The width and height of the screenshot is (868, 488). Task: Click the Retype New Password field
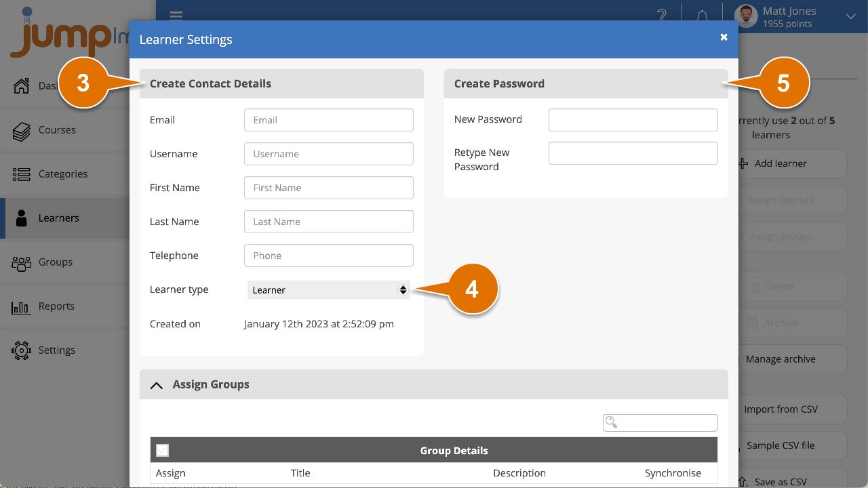[633, 153]
